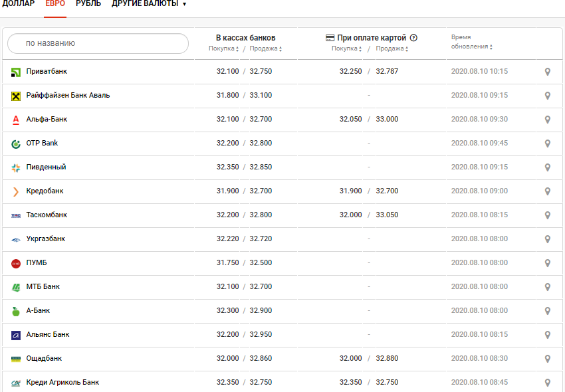Image resolution: width=565 pixels, height=392 pixels.
Task: Click the МТБ Банк logo icon
Action: click(16, 288)
